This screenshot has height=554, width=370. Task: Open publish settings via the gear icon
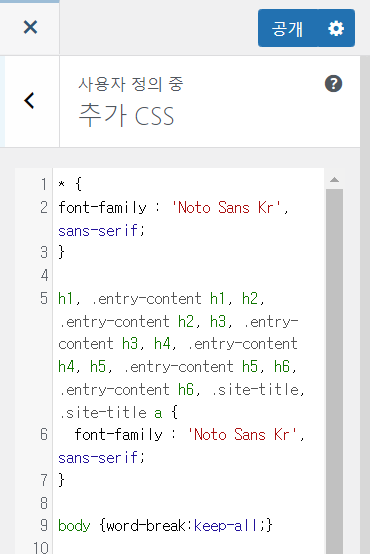336,28
